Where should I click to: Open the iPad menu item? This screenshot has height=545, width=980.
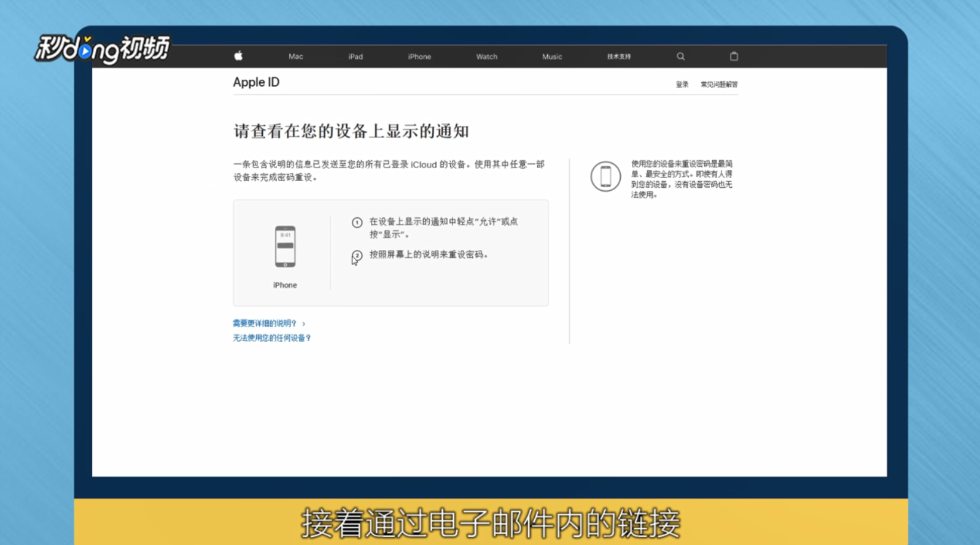click(x=356, y=56)
